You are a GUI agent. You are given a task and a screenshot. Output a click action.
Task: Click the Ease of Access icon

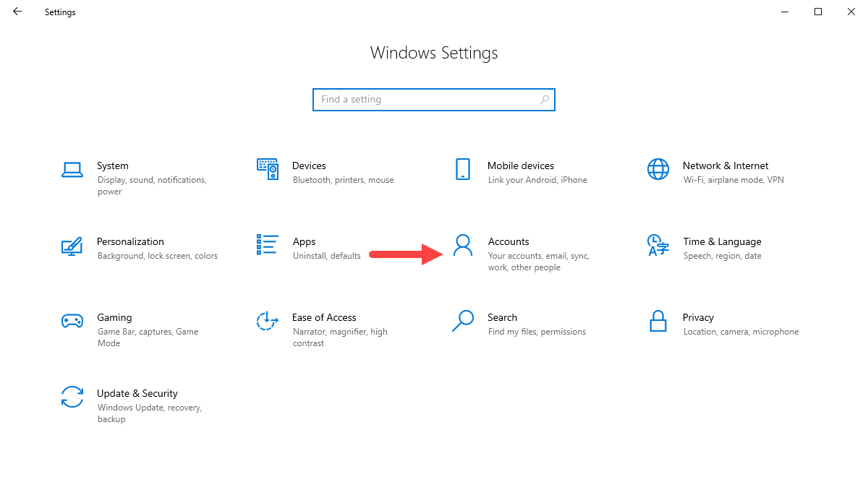268,321
